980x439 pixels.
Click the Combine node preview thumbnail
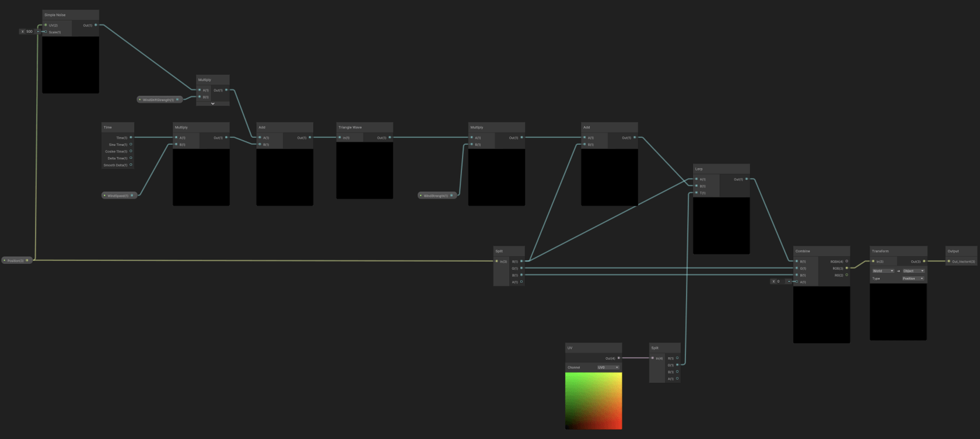[x=821, y=315]
